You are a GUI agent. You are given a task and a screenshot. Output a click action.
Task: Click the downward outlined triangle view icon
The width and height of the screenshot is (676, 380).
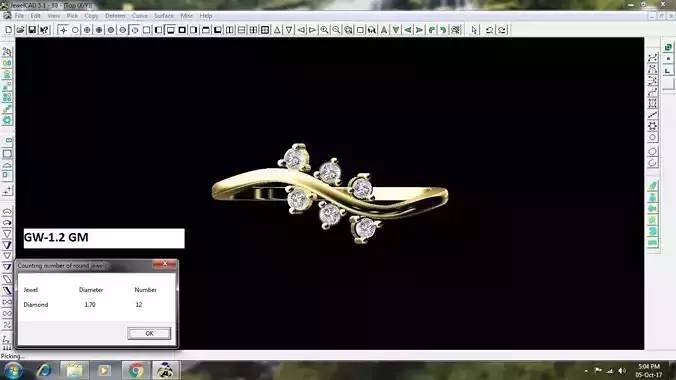pos(289,30)
